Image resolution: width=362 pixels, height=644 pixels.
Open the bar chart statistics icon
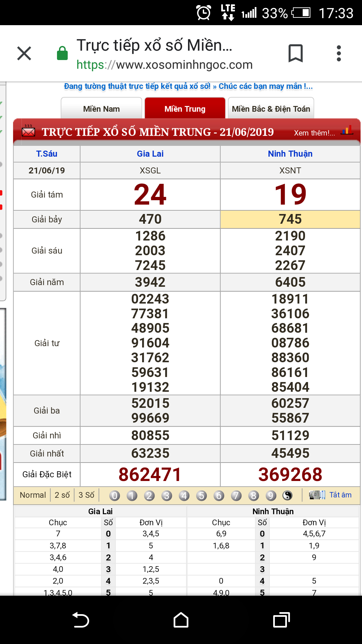click(347, 130)
